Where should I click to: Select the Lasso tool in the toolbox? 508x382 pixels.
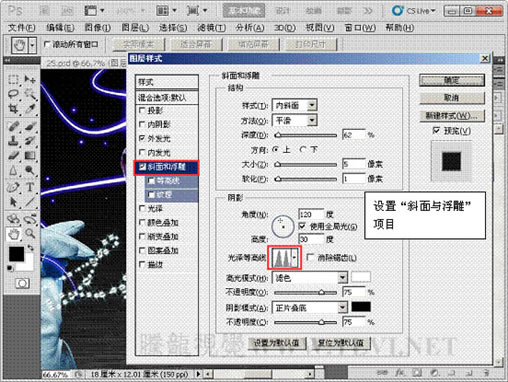(13, 94)
